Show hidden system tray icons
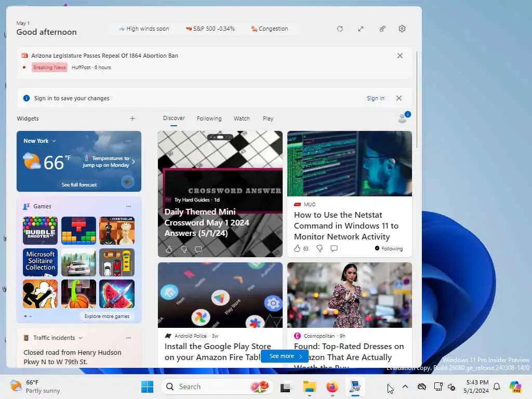532x399 pixels. click(405, 387)
